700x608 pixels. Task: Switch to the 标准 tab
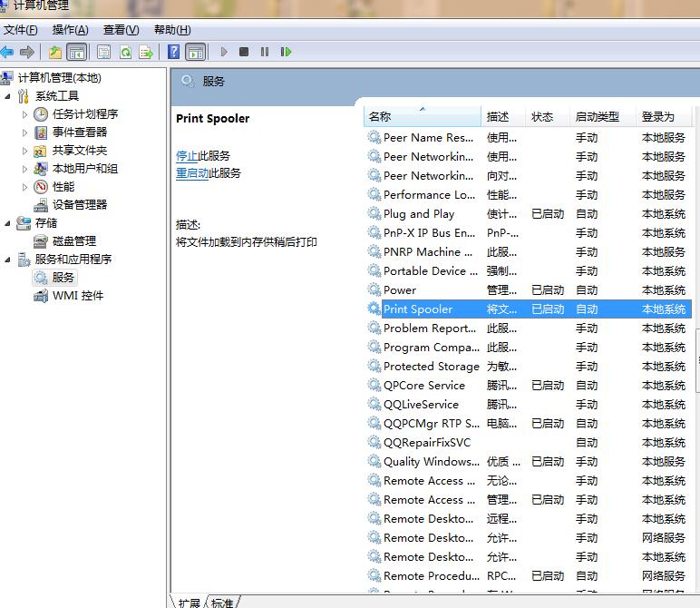[222, 603]
